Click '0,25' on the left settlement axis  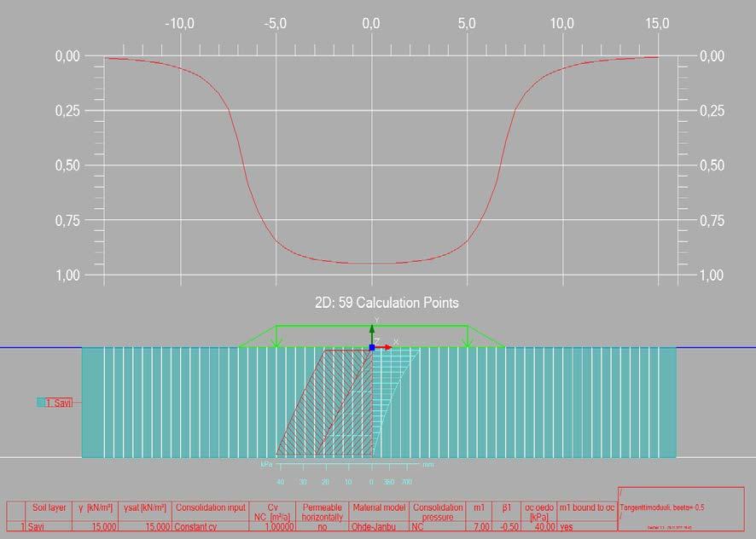coord(67,111)
